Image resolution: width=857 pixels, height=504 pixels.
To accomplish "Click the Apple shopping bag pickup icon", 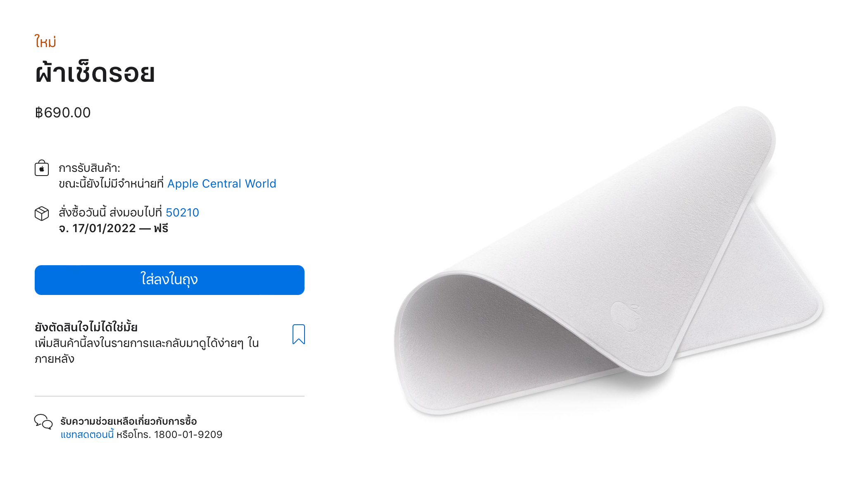I will [x=42, y=168].
